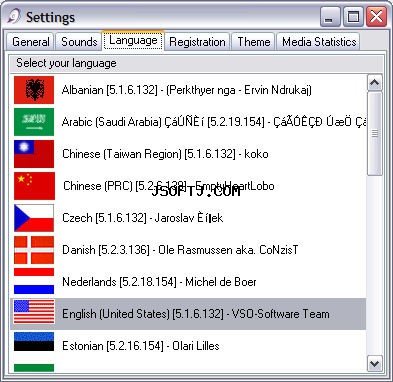Select Arabic (Saudi Arabia) language entry
This screenshot has height=382, width=393.
(x=188, y=122)
